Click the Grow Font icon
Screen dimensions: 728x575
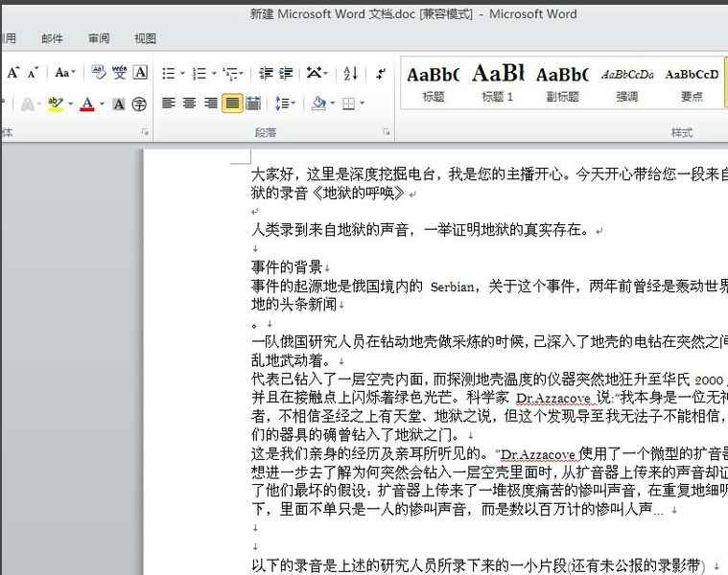point(13,73)
